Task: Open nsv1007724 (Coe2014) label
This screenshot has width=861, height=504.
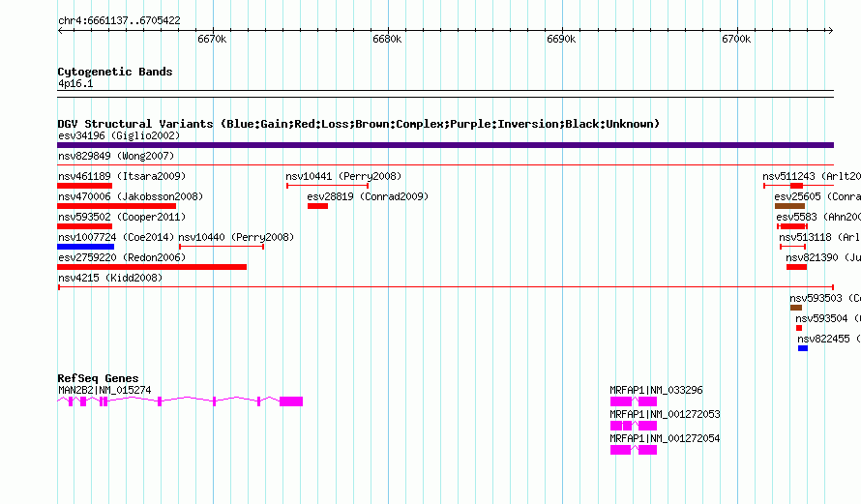Action: click(116, 237)
